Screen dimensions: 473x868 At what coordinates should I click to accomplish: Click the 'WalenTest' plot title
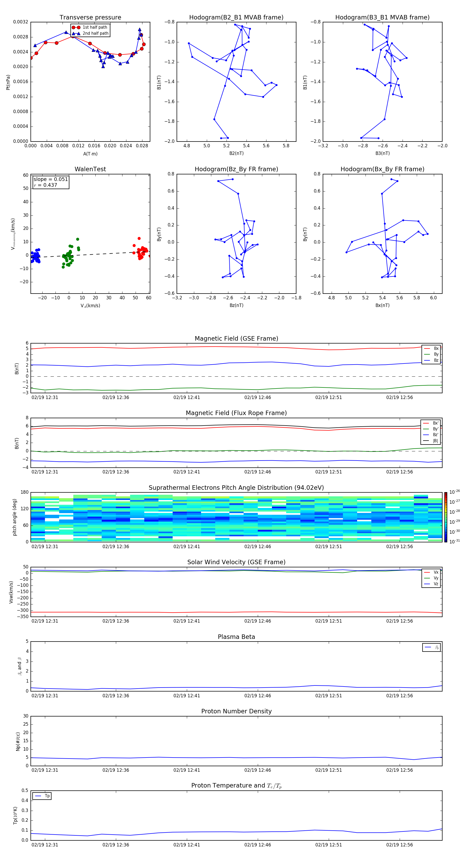click(90, 169)
